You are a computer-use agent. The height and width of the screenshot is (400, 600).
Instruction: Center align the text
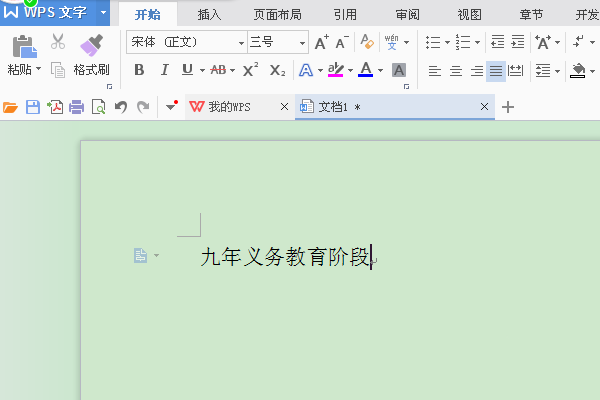(x=456, y=71)
